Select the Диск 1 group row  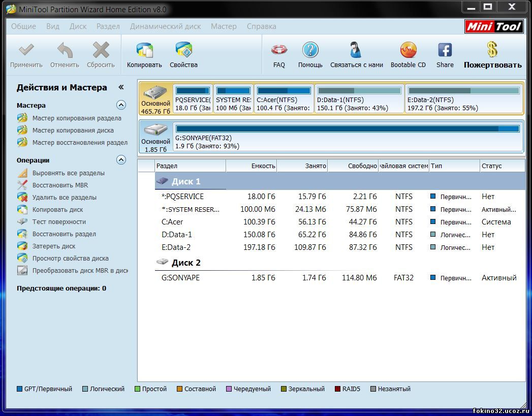tap(340, 181)
